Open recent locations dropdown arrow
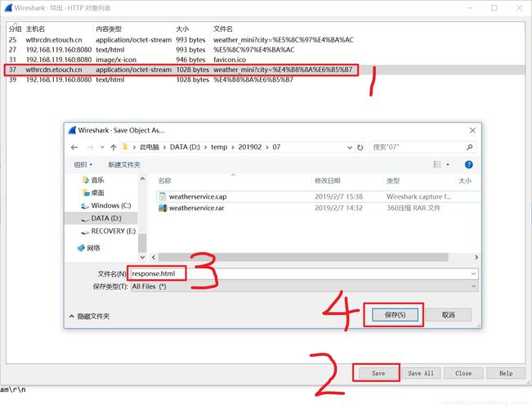The width and height of the screenshot is (532, 409). click(102, 147)
